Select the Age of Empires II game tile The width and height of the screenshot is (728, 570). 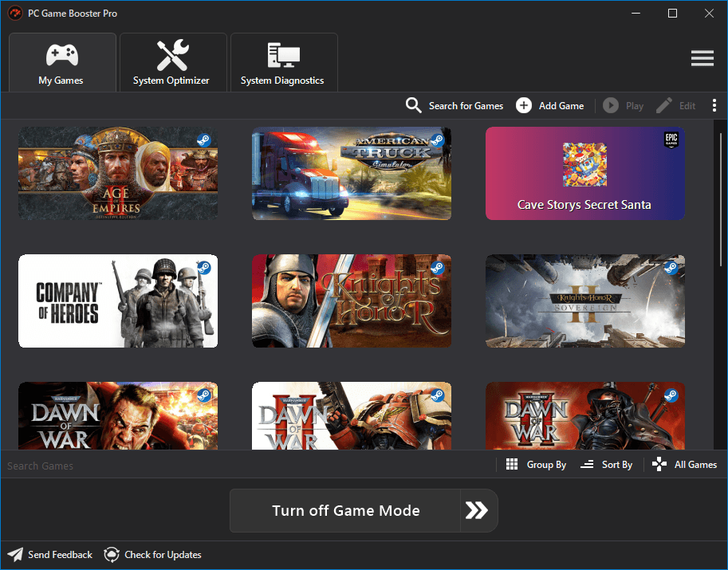click(118, 173)
